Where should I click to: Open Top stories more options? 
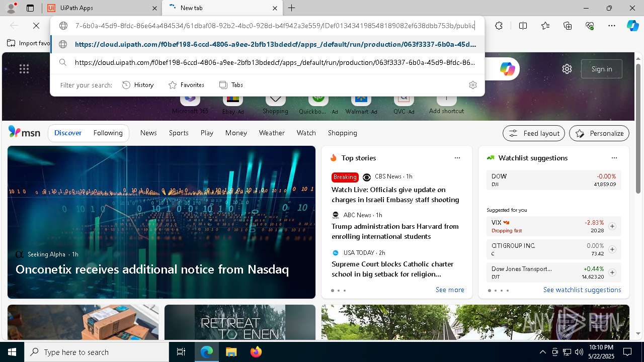coord(457,158)
